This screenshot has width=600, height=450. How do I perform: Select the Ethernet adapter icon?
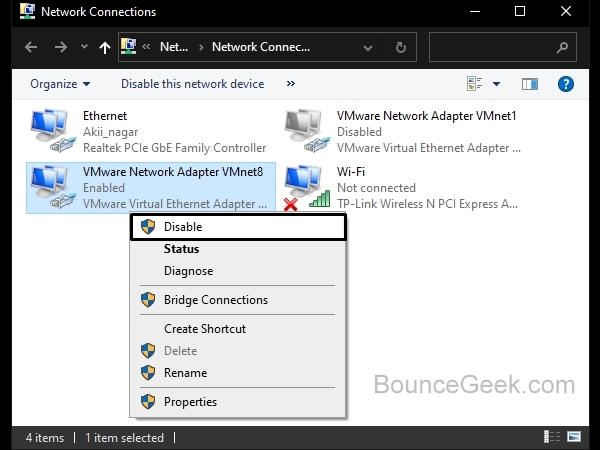[53, 131]
